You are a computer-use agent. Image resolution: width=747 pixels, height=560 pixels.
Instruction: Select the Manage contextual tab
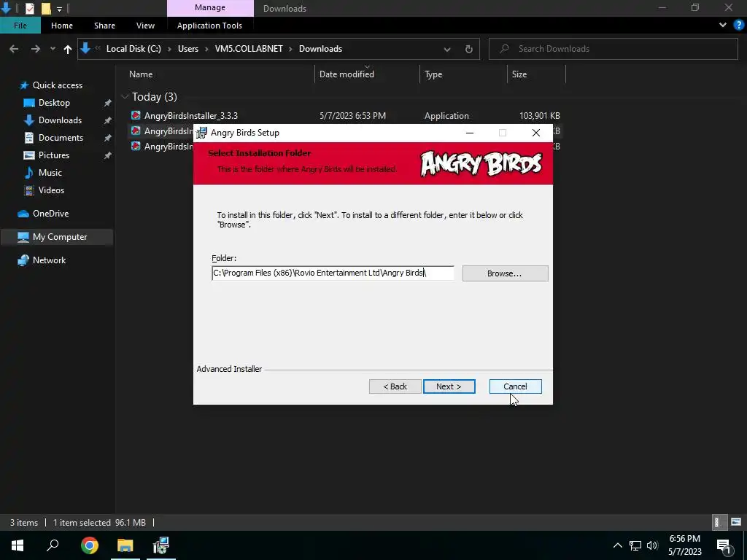(210, 7)
